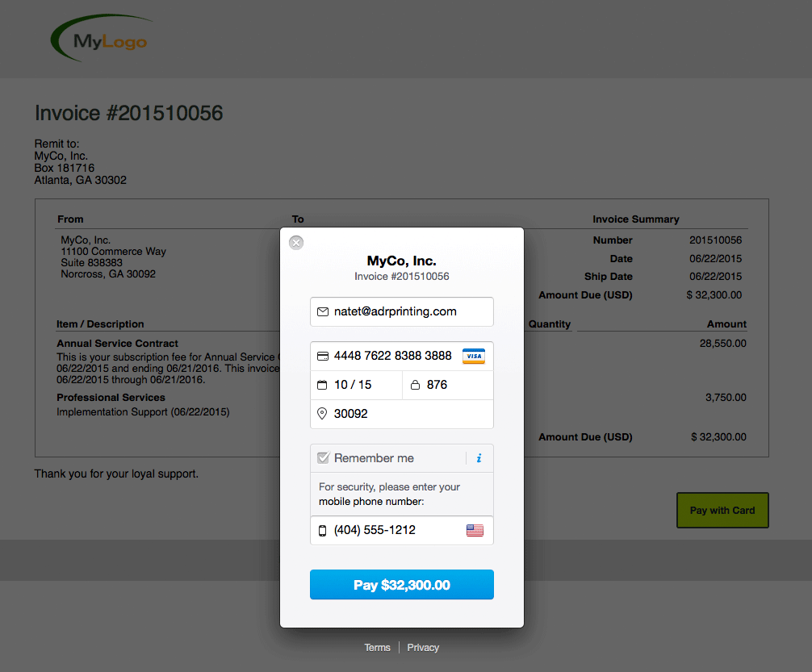This screenshot has width=812, height=672.
Task: Open the Privacy link
Action: 423,648
